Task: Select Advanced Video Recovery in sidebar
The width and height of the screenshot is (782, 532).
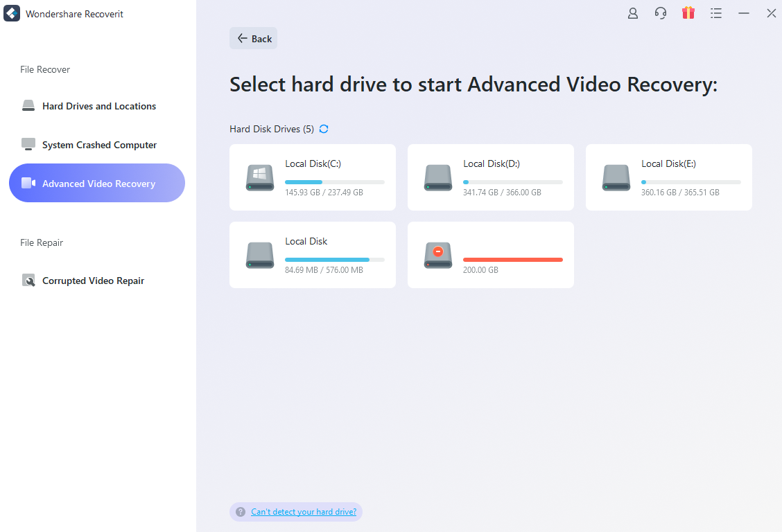Action: pos(97,183)
